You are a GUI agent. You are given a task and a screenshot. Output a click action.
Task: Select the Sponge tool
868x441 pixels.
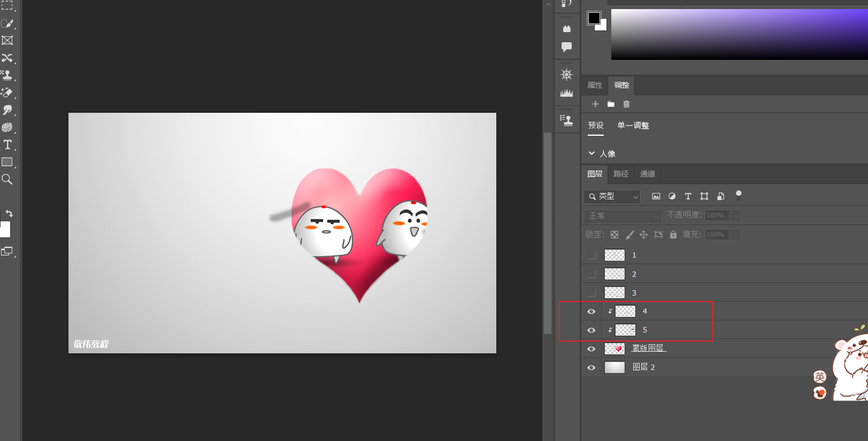coord(7,127)
